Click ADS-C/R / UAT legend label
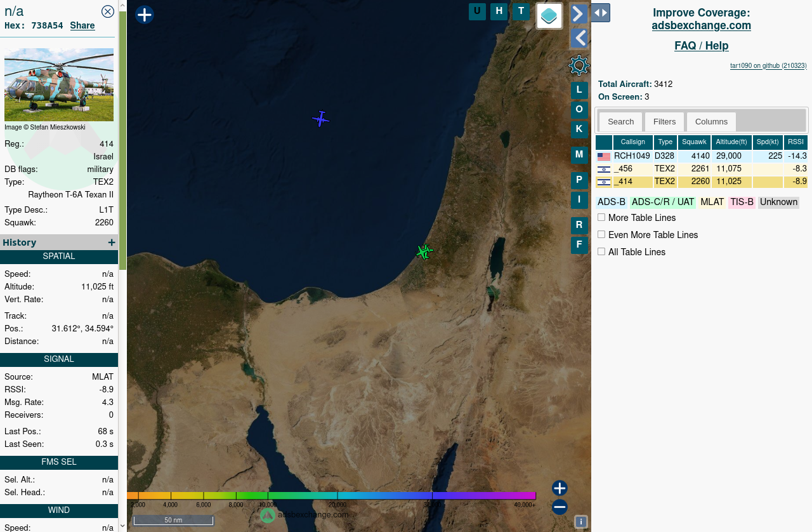The image size is (812, 532). [663, 203]
